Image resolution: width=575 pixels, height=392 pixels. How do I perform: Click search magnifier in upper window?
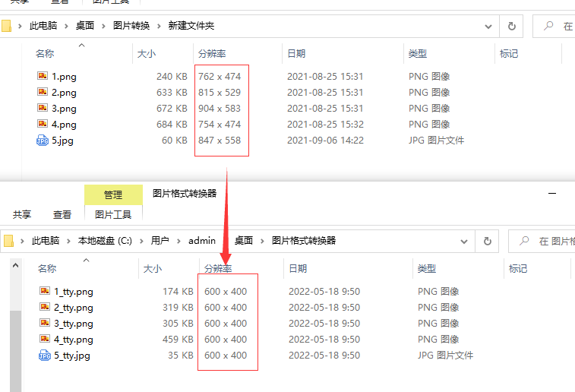(x=548, y=26)
